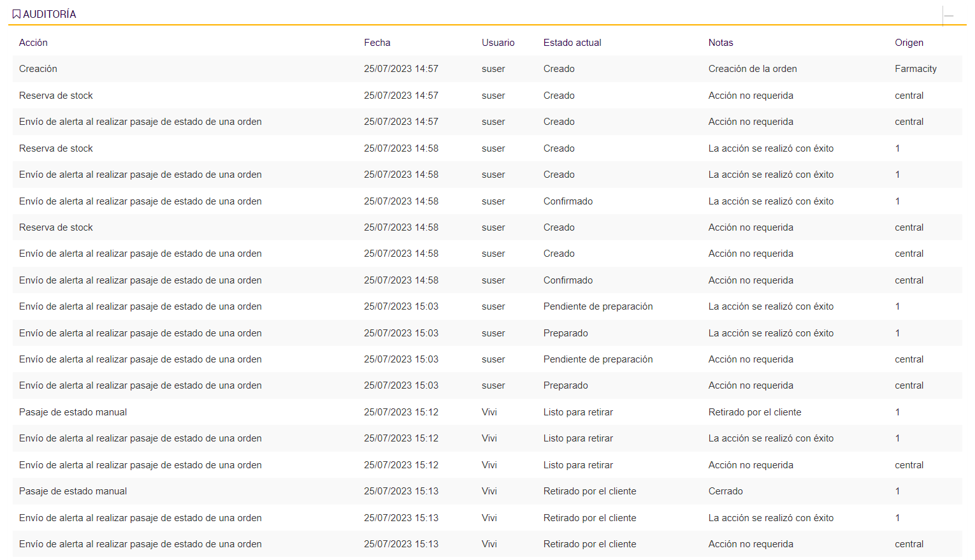The height and width of the screenshot is (560, 975).
Task: Click the Estado actual column header
Action: coord(572,43)
